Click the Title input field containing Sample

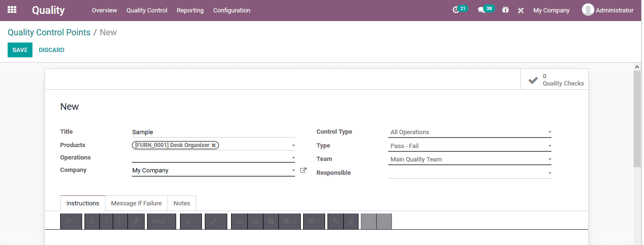[x=213, y=132]
